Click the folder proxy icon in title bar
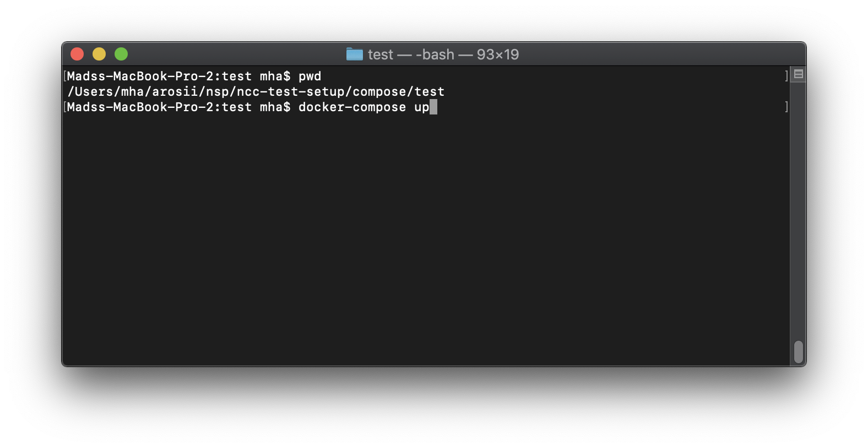Screen dimensions: 868x448 pyautogui.click(x=354, y=54)
